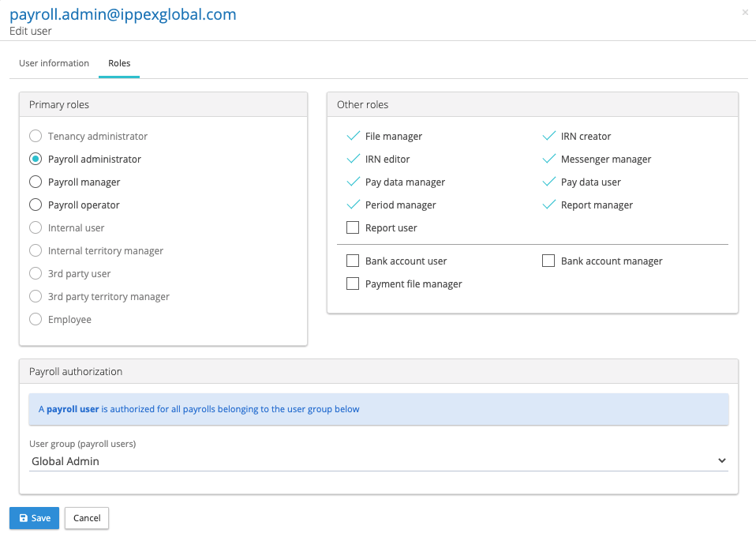Select the Payroll manager radio button

tap(36, 182)
